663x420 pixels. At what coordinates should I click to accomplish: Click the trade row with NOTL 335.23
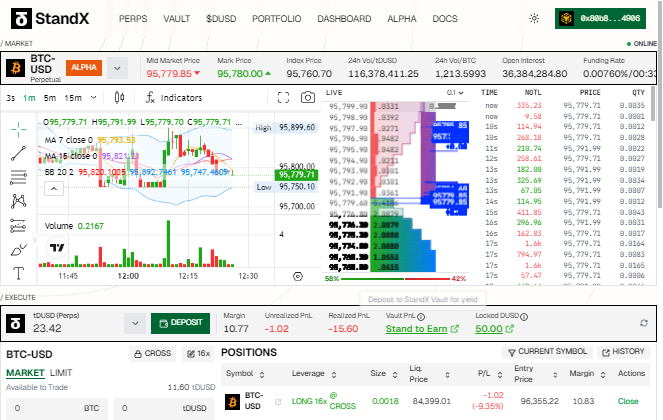(565, 105)
